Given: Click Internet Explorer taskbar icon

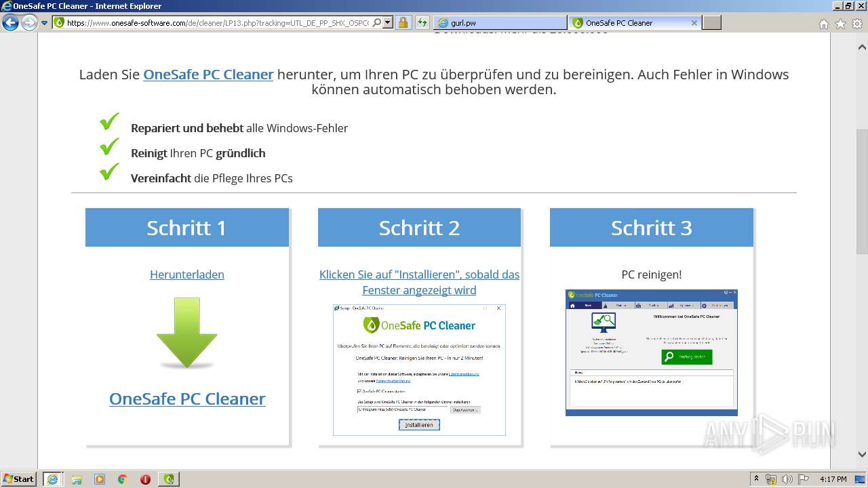Looking at the screenshot, I should tap(52, 479).
